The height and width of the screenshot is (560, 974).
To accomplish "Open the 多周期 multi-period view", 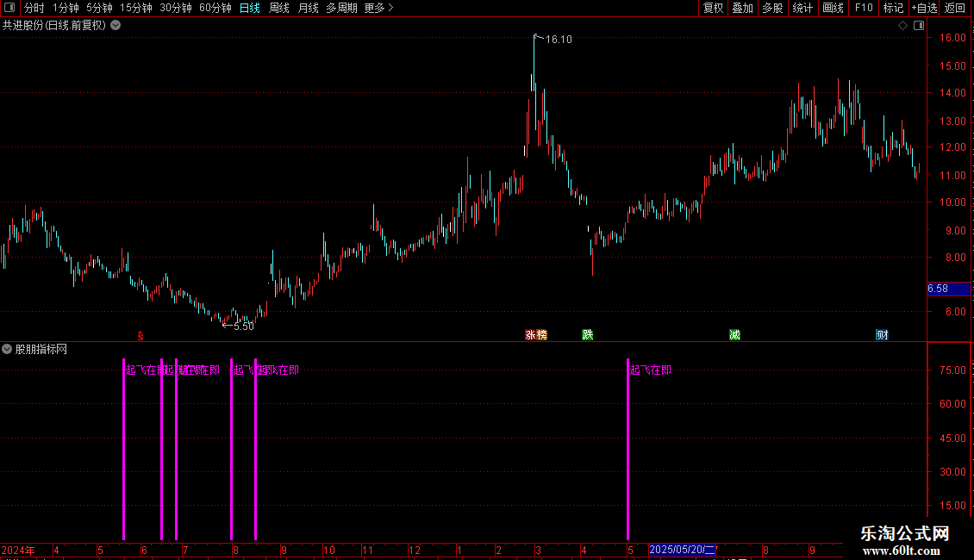I will 341,8.
